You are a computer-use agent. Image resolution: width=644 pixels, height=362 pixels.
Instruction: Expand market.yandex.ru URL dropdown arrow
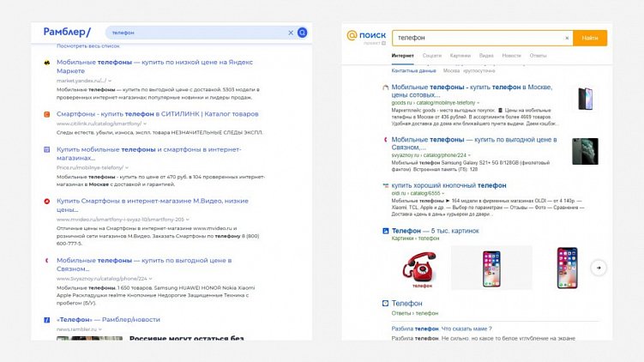pyautogui.click(x=110, y=81)
